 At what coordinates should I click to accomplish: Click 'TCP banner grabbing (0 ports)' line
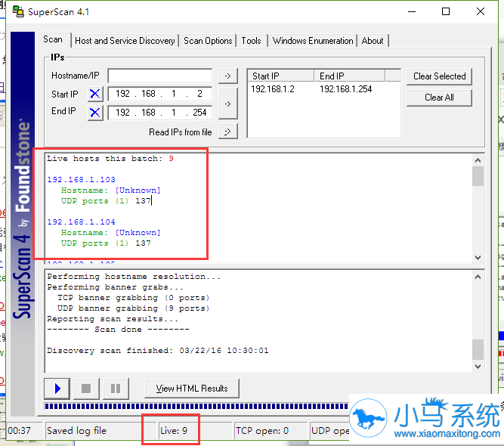[x=134, y=298]
